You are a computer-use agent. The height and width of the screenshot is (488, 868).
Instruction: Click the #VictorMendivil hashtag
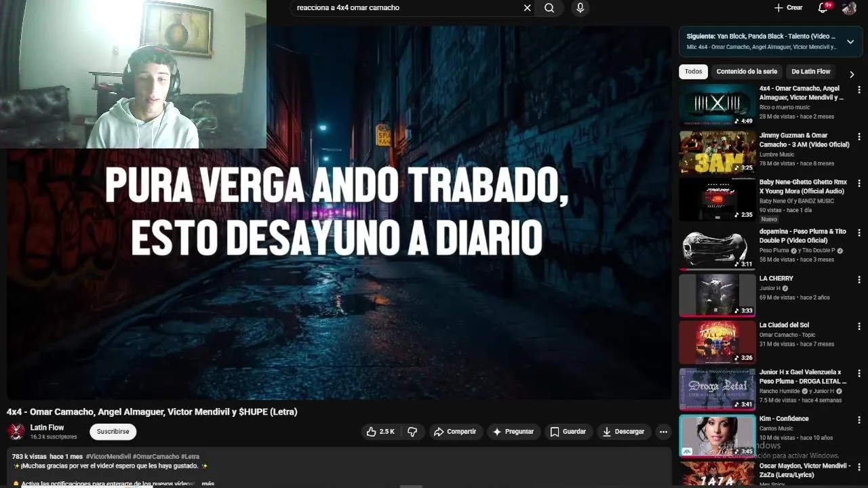click(108, 457)
